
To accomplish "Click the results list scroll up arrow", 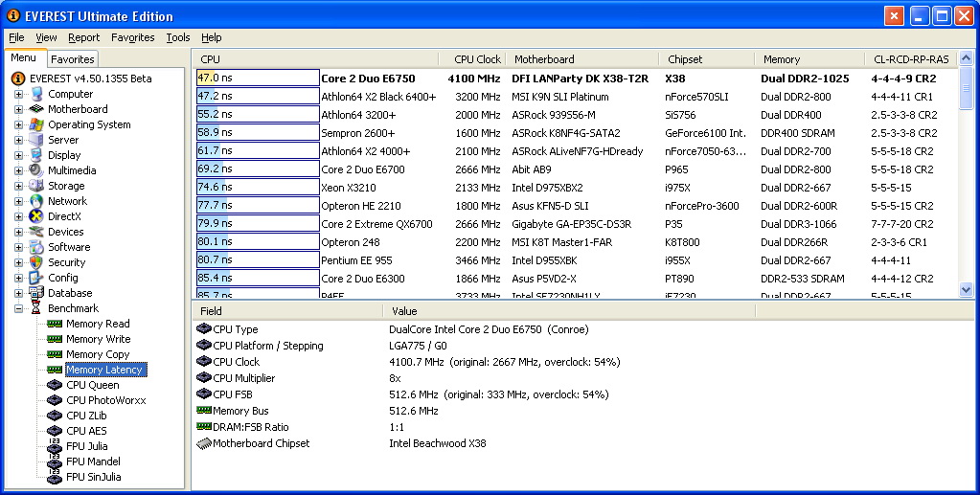I will [x=966, y=58].
